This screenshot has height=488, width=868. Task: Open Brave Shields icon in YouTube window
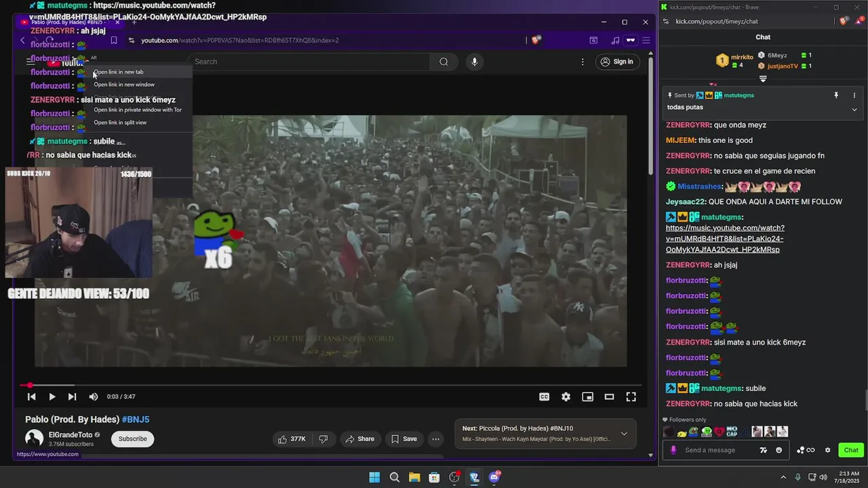[536, 40]
